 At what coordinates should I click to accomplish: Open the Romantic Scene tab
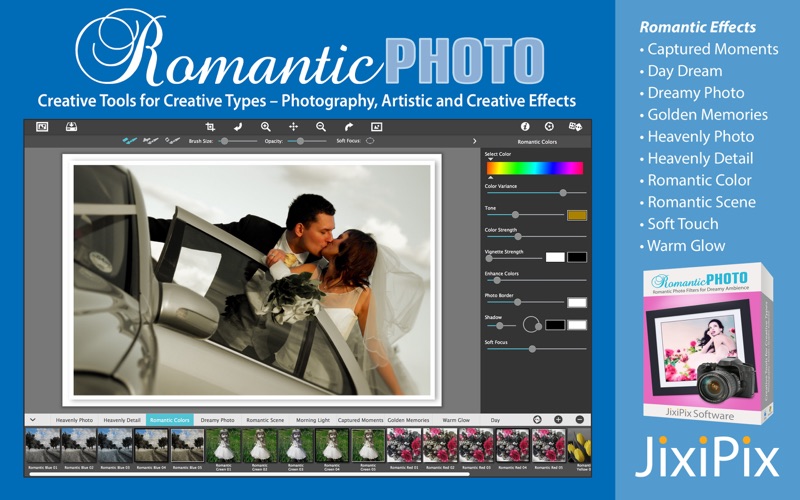pyautogui.click(x=265, y=420)
